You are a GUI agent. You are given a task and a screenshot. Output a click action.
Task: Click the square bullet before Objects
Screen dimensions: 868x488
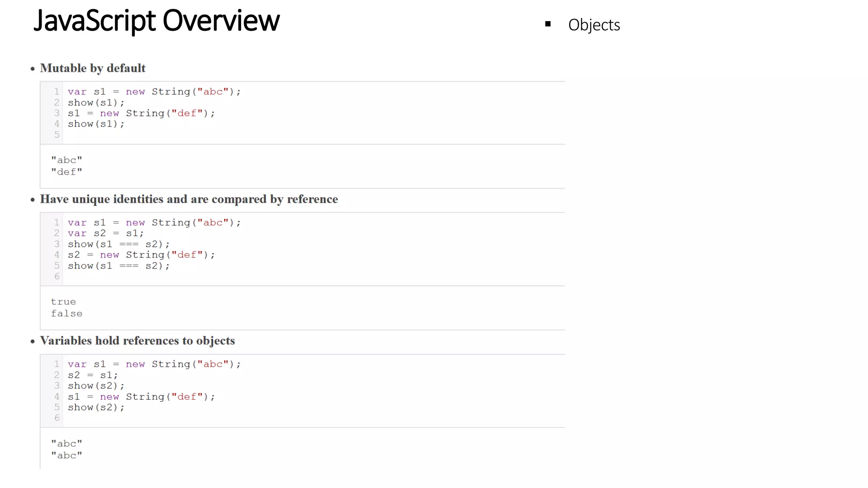click(548, 24)
